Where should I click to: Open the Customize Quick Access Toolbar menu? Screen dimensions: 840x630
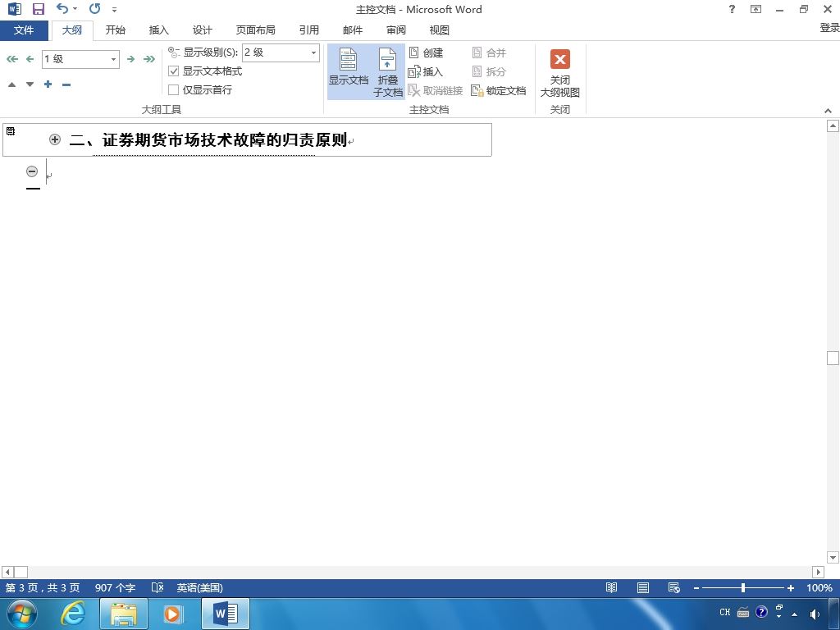[115, 10]
